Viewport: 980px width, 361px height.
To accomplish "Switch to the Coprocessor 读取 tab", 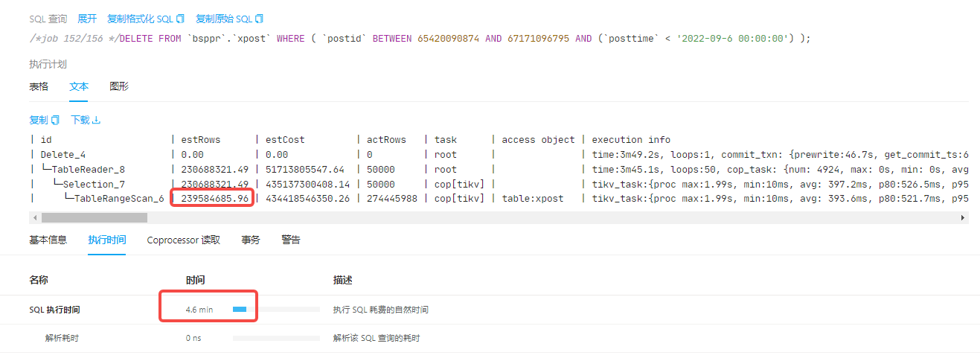I will (x=183, y=240).
